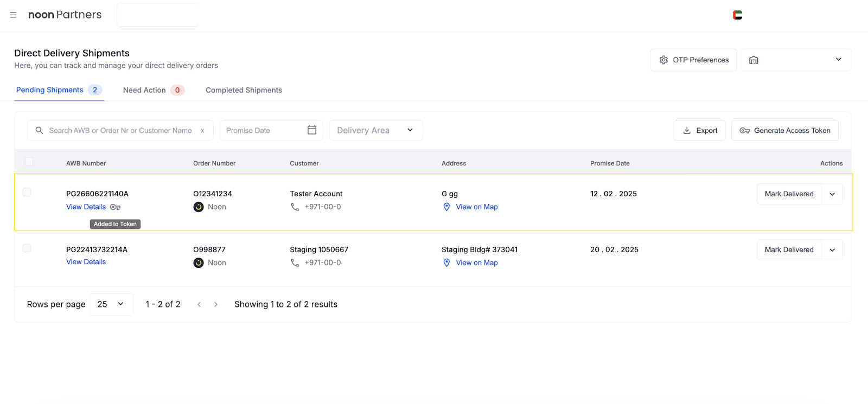Click token key icon beside PG26606221140A View Details
Screen dimensions: 868x404
[x=115, y=207]
